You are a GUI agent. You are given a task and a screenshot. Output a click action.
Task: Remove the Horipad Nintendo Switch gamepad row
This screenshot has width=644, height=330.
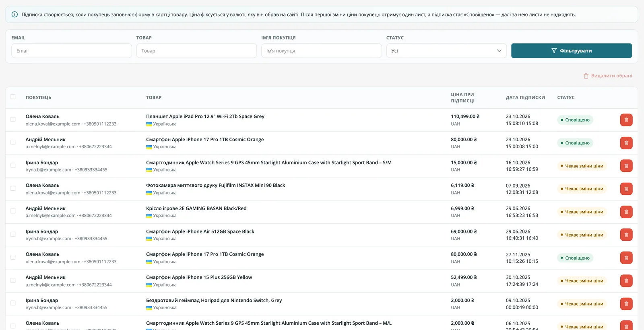point(626,304)
